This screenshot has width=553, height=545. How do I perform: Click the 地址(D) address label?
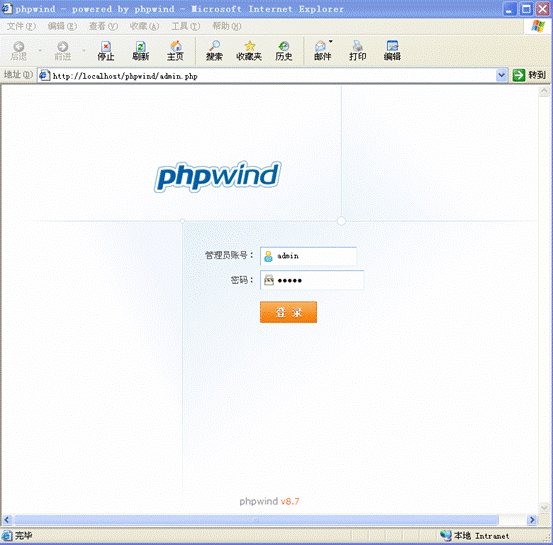pos(18,75)
